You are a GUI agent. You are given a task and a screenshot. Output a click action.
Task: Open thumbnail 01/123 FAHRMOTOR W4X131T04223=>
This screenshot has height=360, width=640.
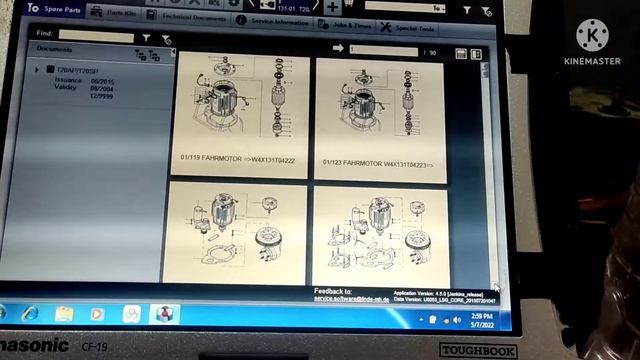pos(380,120)
